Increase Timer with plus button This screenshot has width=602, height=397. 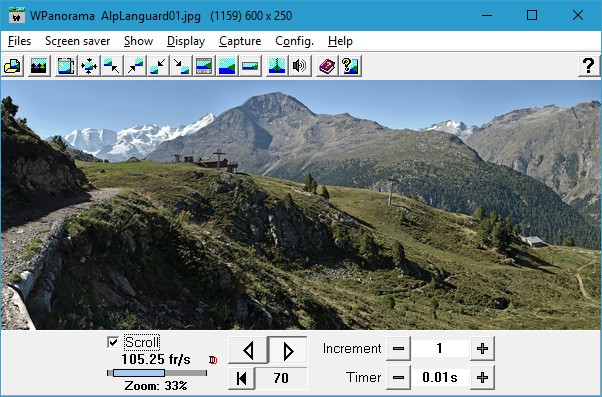click(x=482, y=377)
